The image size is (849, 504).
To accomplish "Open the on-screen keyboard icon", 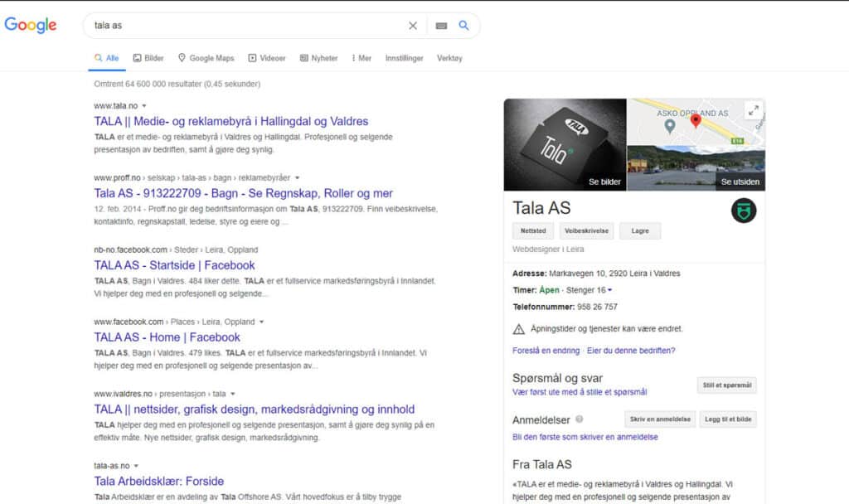I will click(x=441, y=26).
